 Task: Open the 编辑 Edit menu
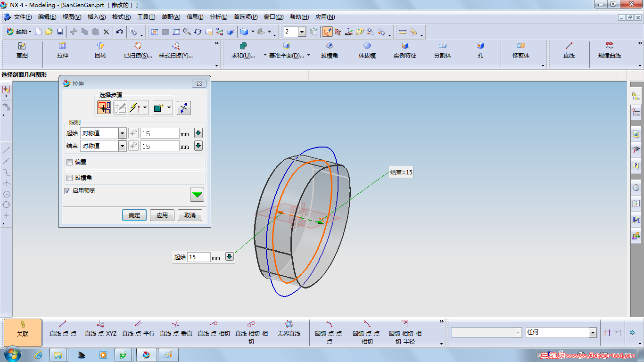(x=47, y=17)
